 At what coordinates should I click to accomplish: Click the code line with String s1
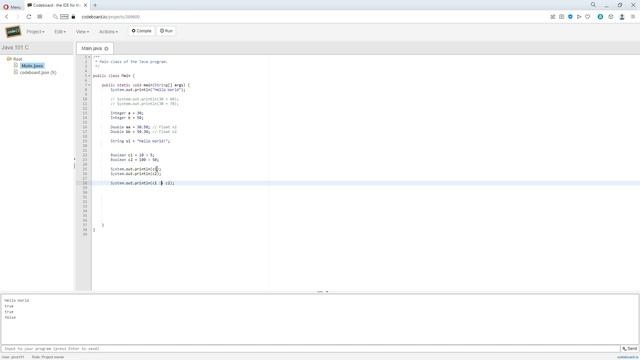pyautogui.click(x=140, y=141)
